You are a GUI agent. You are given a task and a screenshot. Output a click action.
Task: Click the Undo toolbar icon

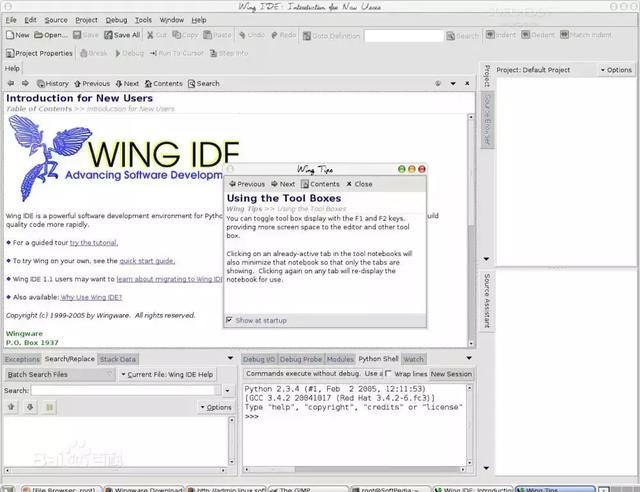[252, 35]
